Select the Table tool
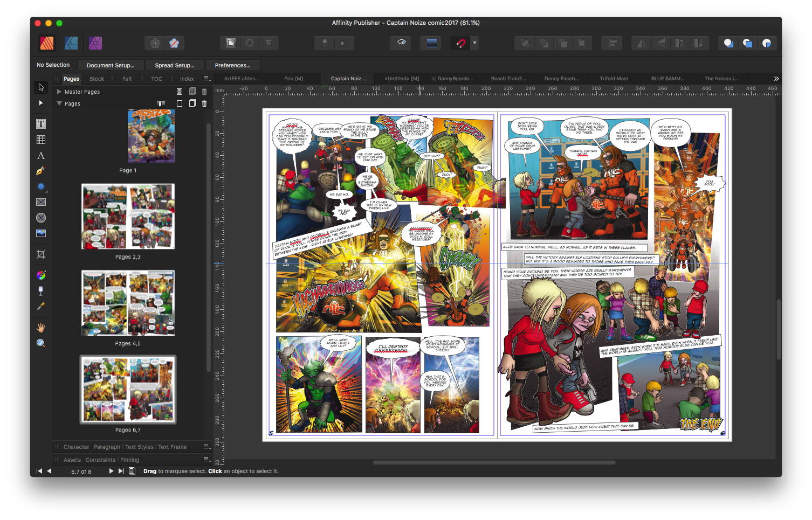 [x=41, y=140]
